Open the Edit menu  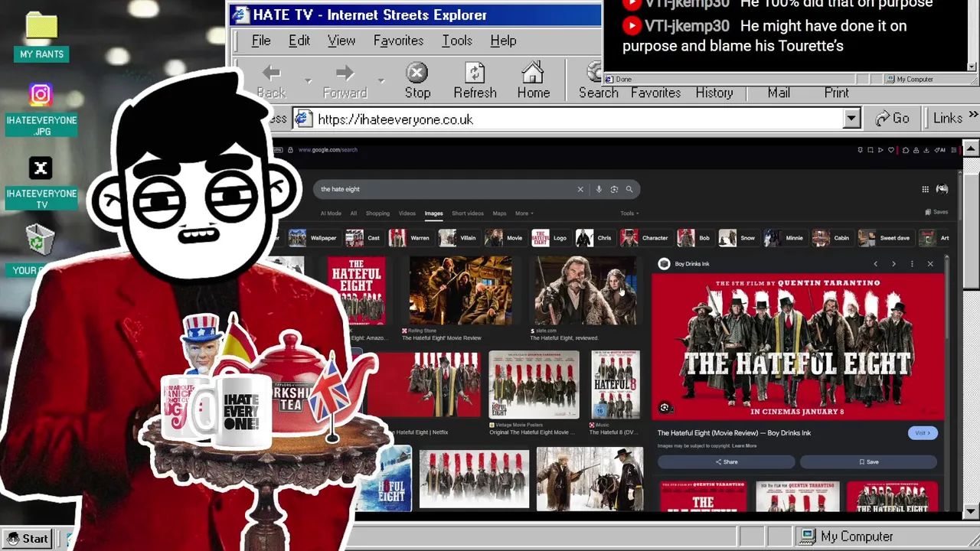point(299,41)
